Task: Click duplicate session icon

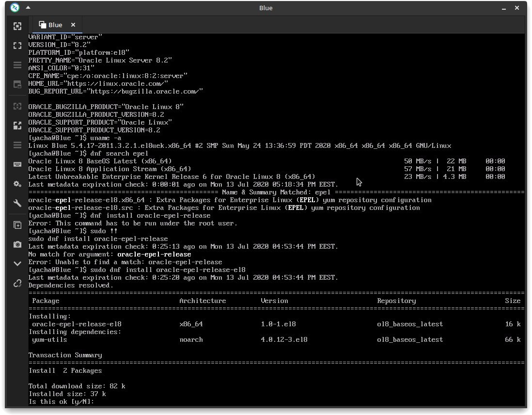Action: point(17,225)
